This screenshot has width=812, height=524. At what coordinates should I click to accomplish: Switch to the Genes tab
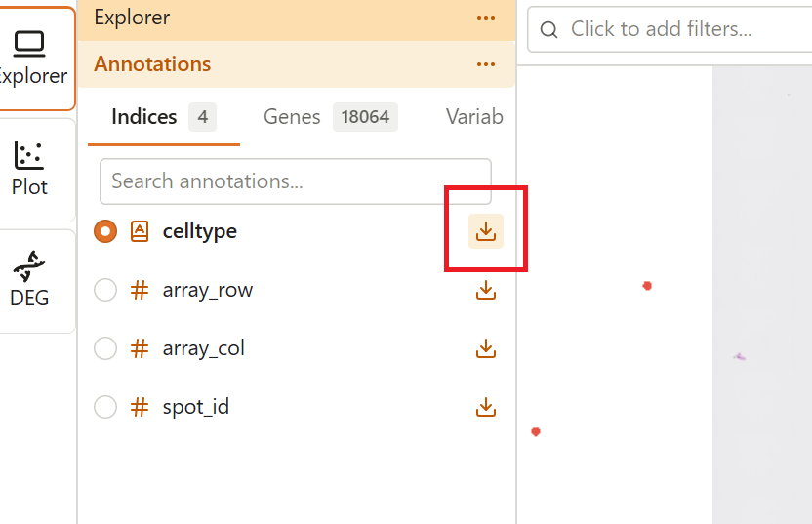(331, 117)
